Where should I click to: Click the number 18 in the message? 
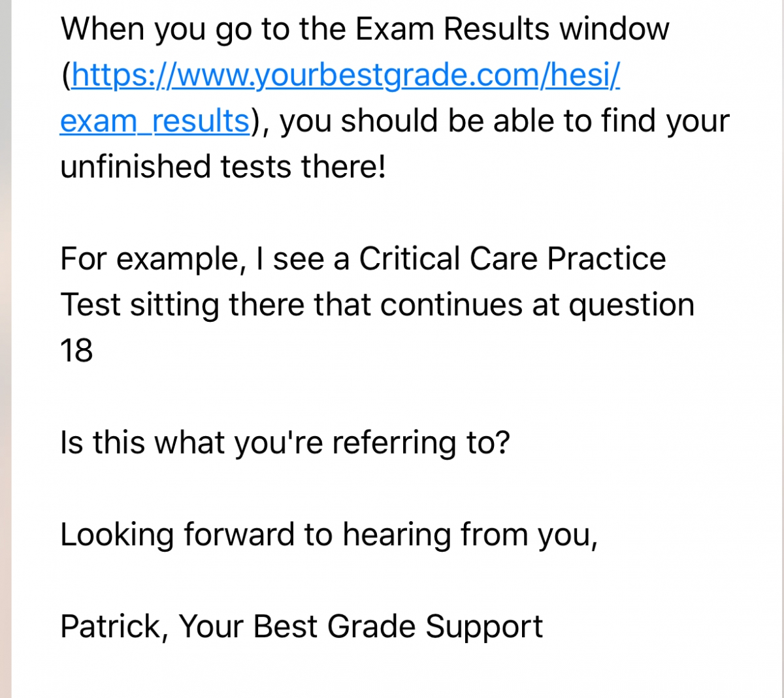click(76, 351)
